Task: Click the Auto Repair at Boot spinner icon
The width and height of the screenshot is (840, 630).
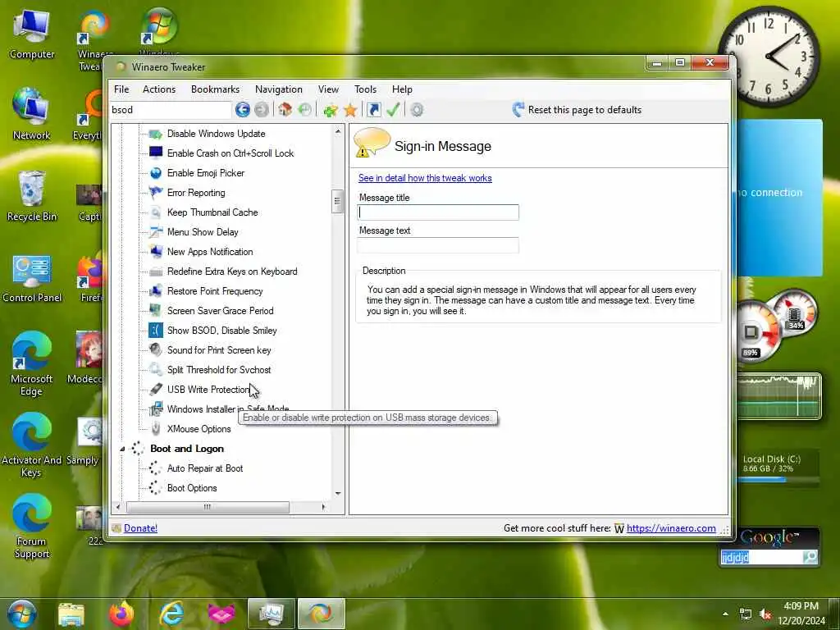Action: pyautogui.click(x=155, y=468)
